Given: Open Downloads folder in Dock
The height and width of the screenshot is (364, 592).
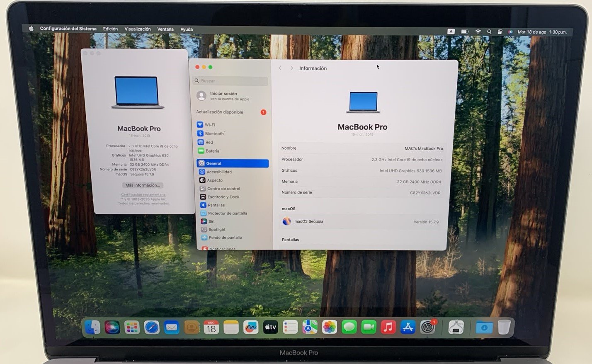Looking at the screenshot, I should [484, 328].
